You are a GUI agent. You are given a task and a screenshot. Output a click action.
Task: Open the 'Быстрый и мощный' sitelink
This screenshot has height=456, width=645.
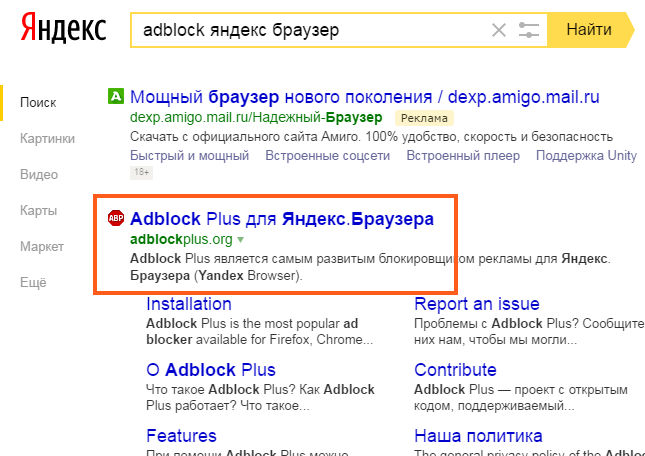point(190,156)
